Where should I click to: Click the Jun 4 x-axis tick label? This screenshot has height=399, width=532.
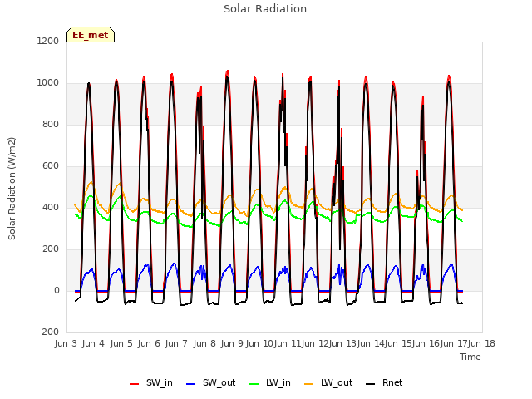tap(93, 343)
